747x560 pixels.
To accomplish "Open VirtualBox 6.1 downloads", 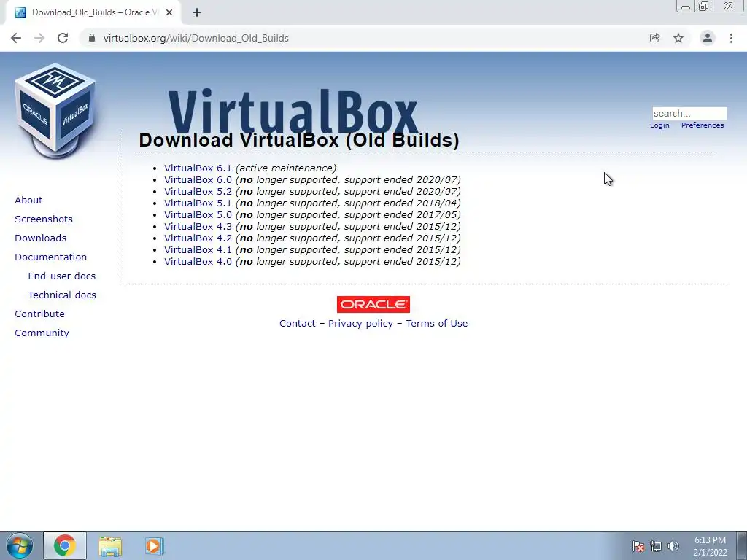I will tap(198, 168).
